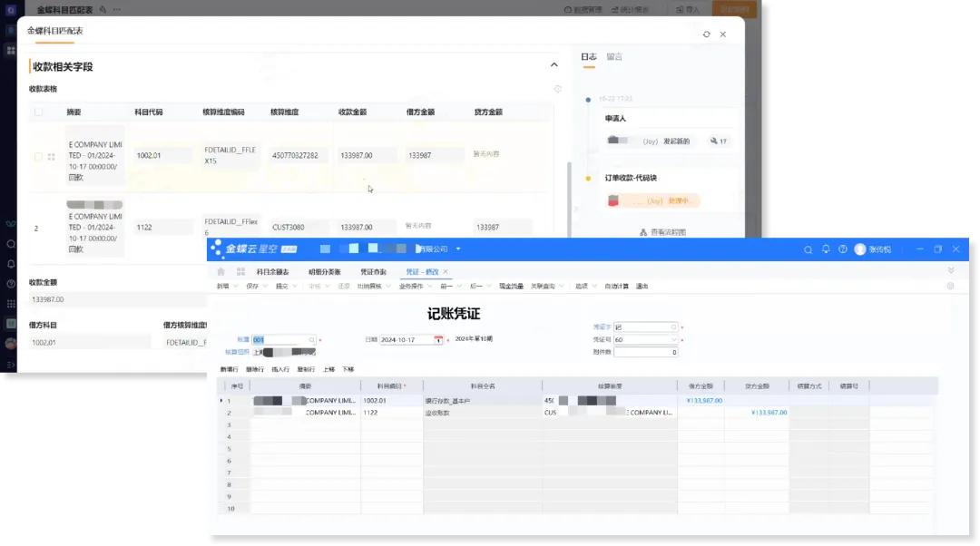The height and width of the screenshot is (546, 980).
Task: Click the 附件数 input field
Action: 646,352
